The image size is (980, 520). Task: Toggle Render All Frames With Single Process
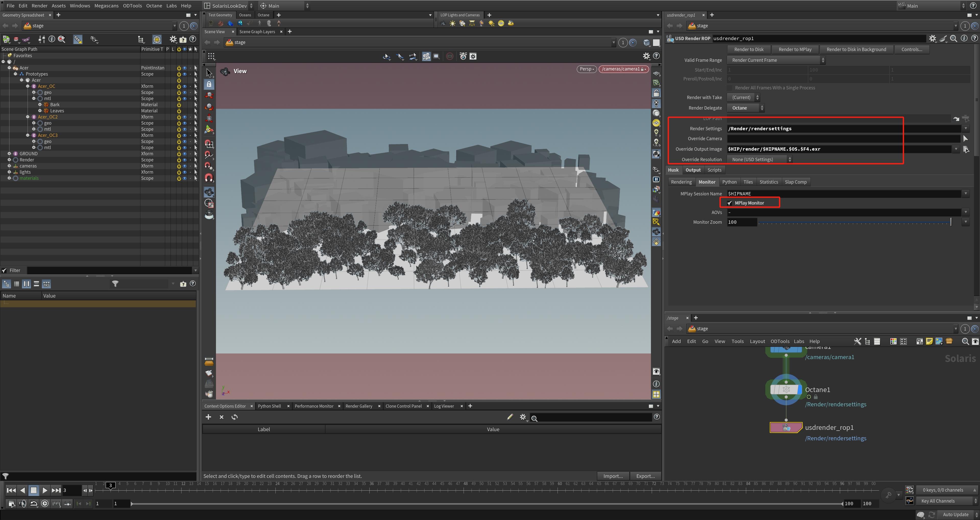click(x=730, y=88)
